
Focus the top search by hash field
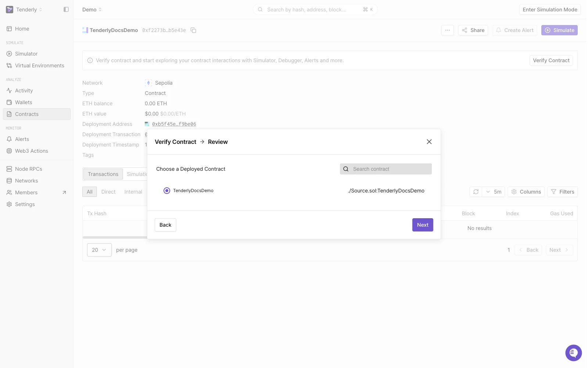coord(315,10)
